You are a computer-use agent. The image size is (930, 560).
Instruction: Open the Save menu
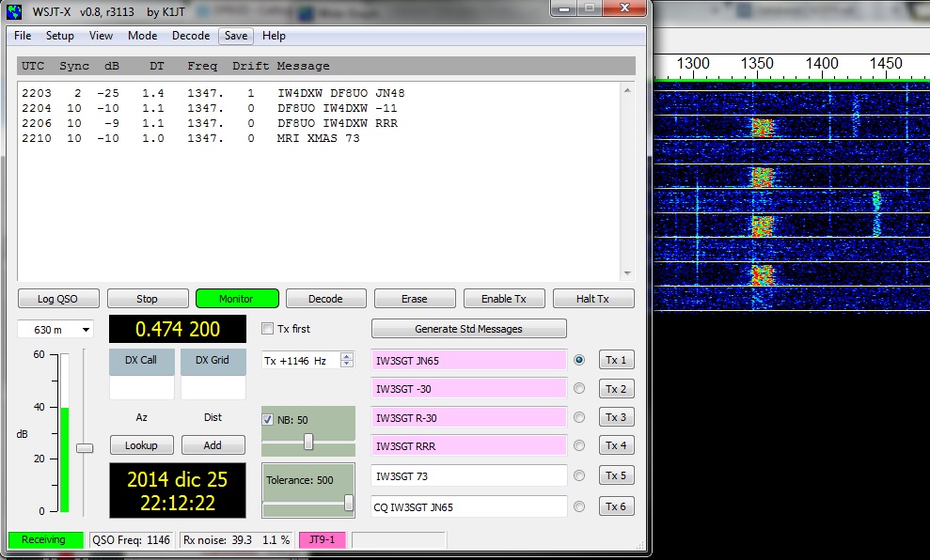coord(236,36)
